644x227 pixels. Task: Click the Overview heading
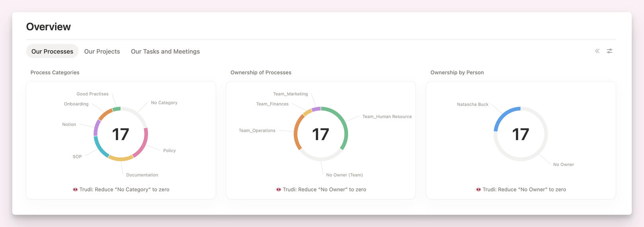(x=48, y=27)
